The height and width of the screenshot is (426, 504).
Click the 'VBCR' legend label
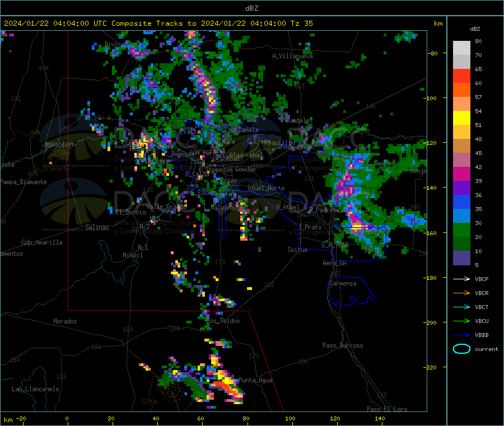[x=482, y=293]
